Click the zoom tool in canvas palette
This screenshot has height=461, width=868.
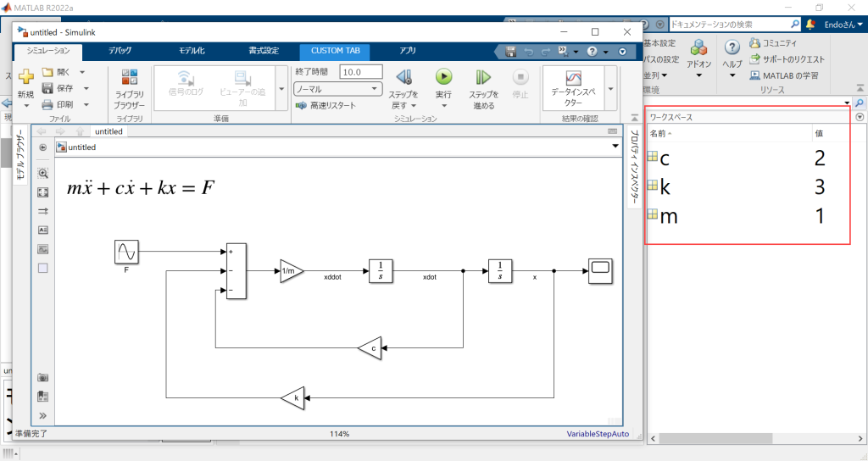43,173
